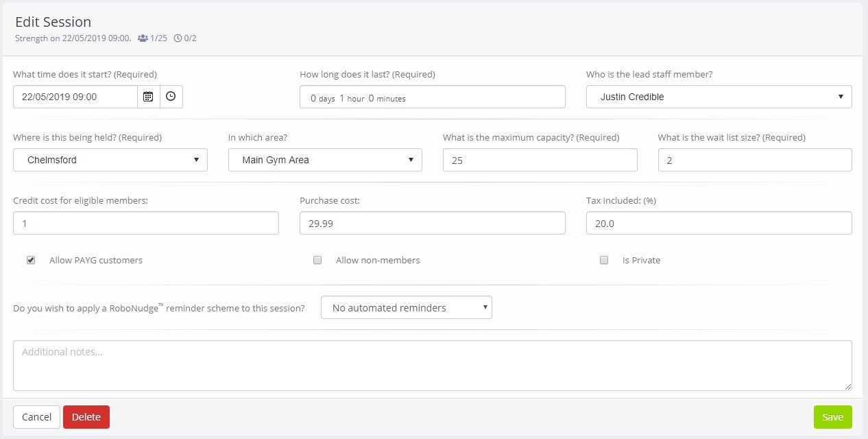The image size is (868, 439).
Task: Click the Is Private label text
Action: point(641,260)
